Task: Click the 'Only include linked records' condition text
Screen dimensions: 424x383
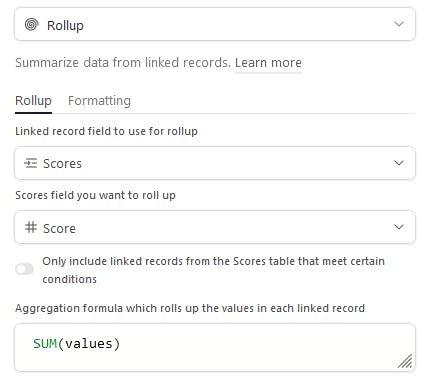Action: 213,270
